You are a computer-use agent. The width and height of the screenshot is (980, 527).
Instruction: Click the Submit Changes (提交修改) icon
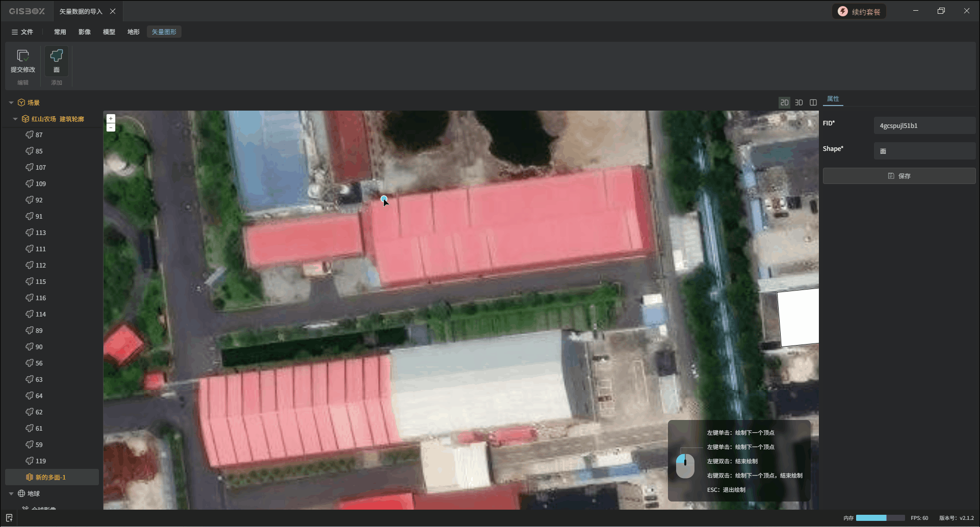23,56
